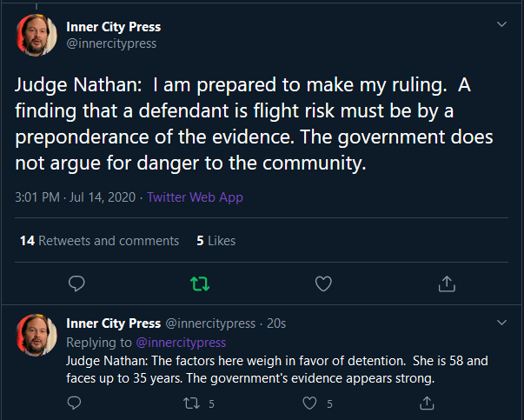The image size is (524, 420).
Task: View the 14 Retweets and comments list
Action: click(x=99, y=241)
